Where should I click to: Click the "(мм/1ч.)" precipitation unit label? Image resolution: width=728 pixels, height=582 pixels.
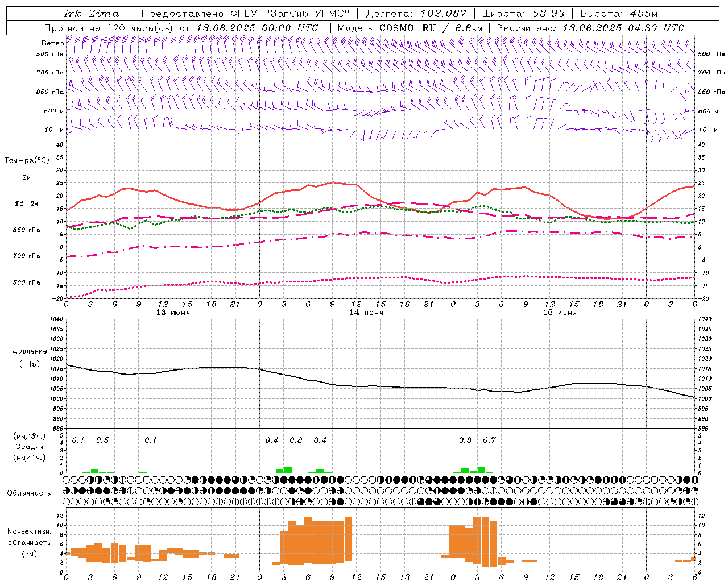[30, 458]
